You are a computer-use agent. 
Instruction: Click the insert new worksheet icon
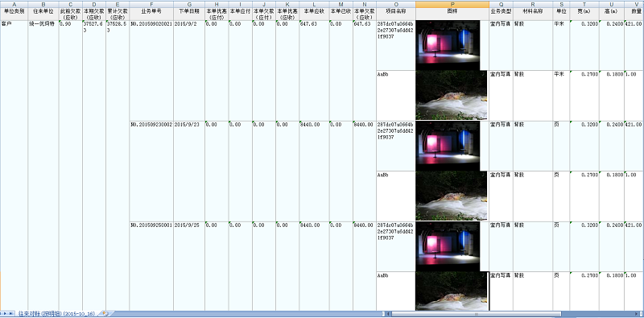[105, 313]
